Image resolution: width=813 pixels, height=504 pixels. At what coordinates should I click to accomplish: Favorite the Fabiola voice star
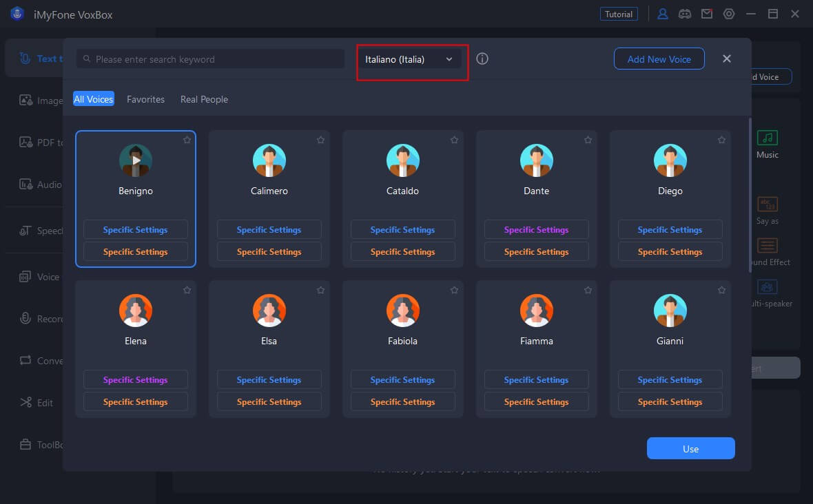pos(454,290)
